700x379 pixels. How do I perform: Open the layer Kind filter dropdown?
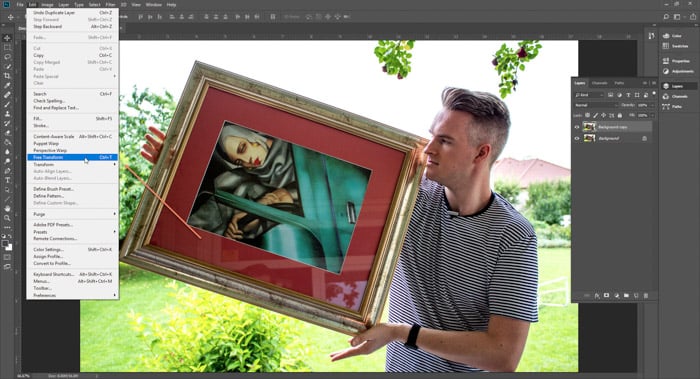(589, 95)
